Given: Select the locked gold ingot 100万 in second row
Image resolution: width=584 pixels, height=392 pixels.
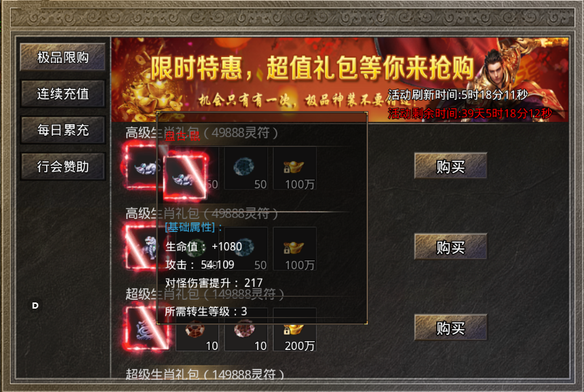Looking at the screenshot, I should (295, 249).
